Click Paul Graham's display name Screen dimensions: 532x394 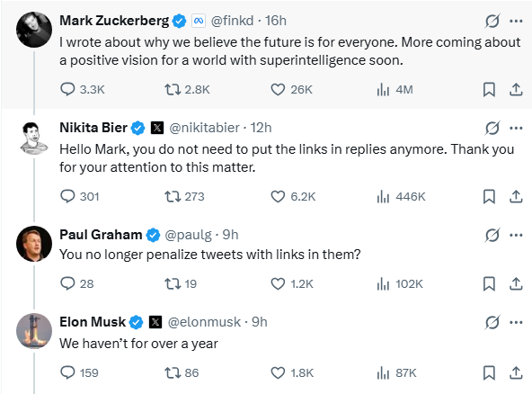(101, 235)
